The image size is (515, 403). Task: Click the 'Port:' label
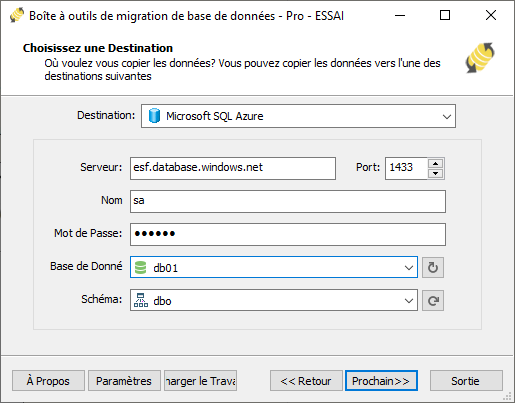(368, 167)
